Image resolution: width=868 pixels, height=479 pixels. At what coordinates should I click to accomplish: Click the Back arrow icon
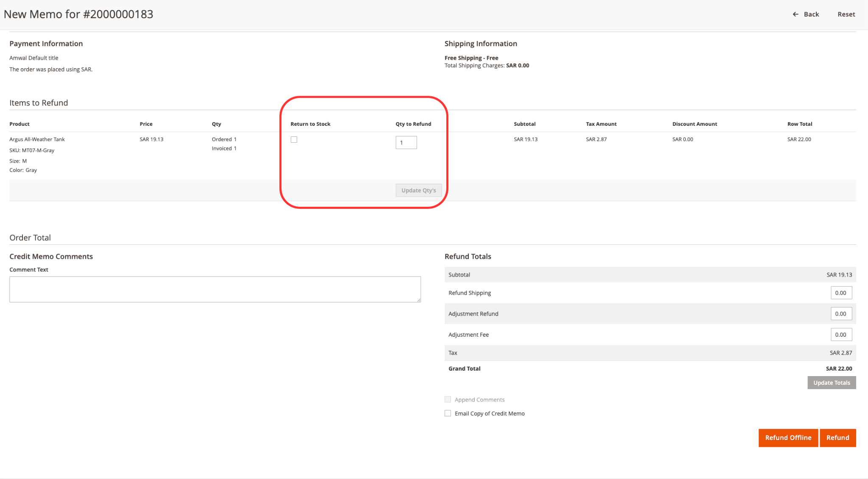pyautogui.click(x=796, y=14)
